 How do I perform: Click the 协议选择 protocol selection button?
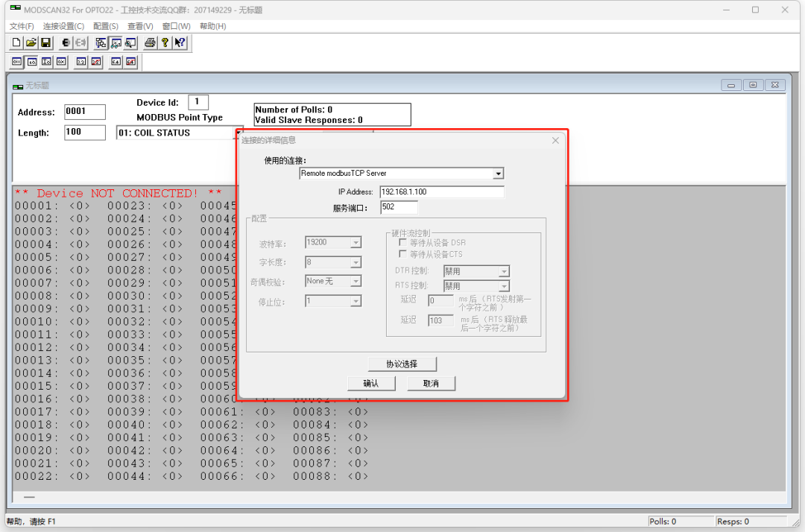[402, 364]
